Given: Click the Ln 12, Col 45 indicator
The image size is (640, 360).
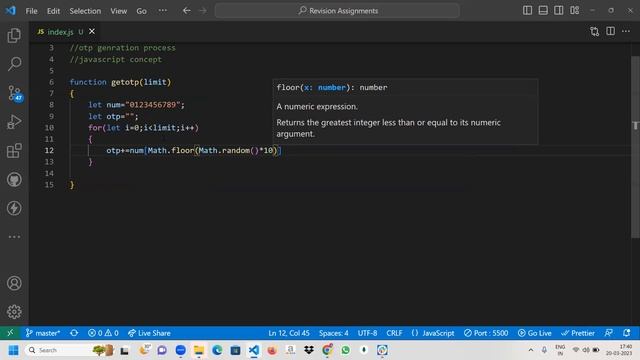Looking at the screenshot, I should [x=289, y=333].
